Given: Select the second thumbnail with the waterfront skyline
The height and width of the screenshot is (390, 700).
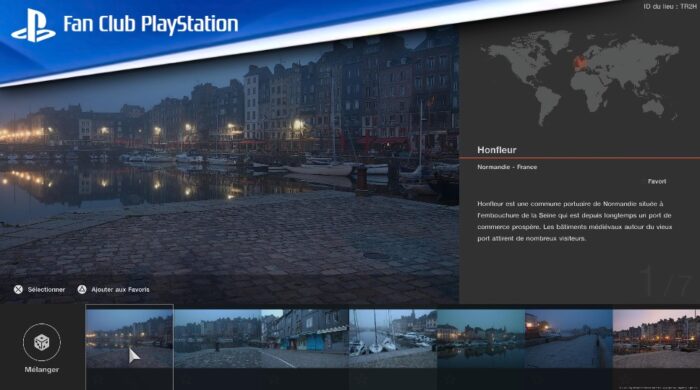Looking at the screenshot, I should pyautogui.click(x=217, y=339).
